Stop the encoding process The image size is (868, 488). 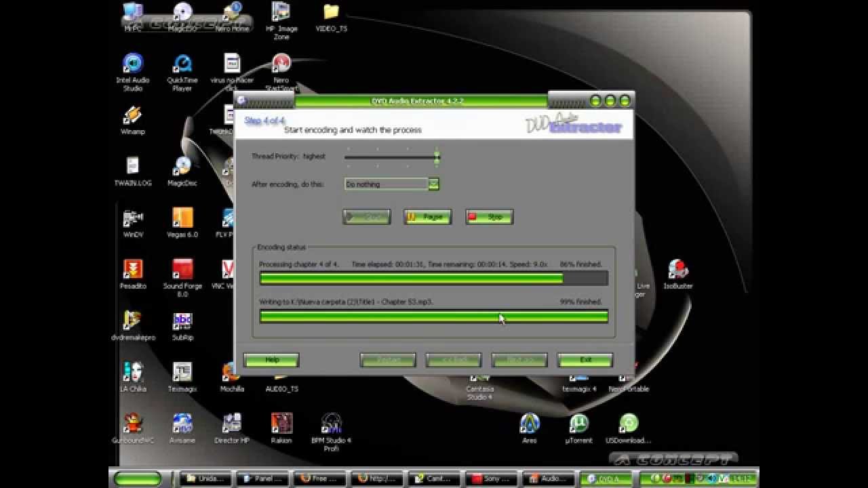[x=489, y=217]
